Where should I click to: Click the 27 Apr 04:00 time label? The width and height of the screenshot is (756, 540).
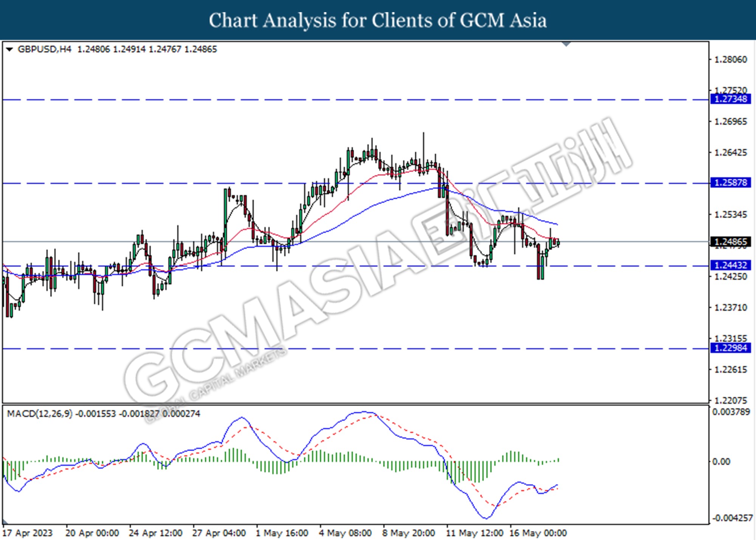click(x=219, y=533)
